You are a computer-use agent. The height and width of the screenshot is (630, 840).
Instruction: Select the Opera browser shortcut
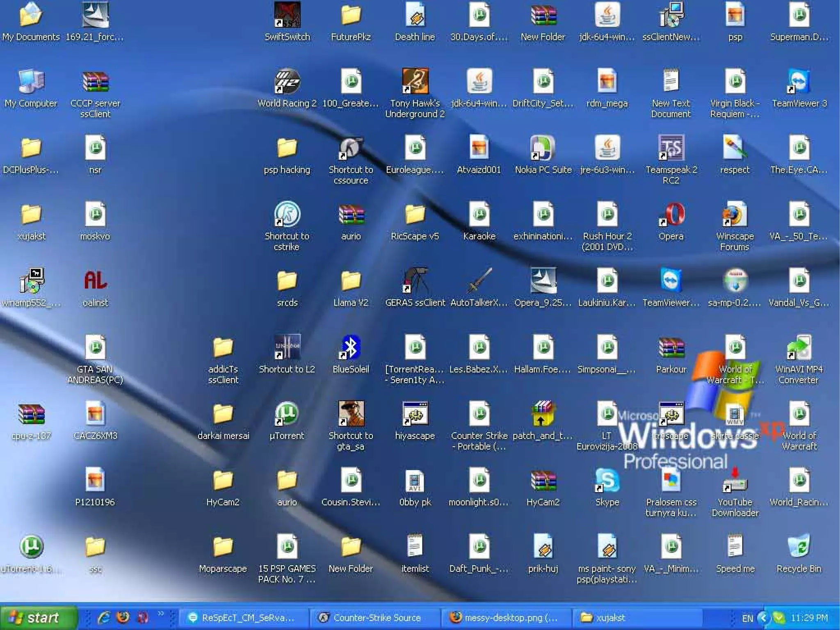pyautogui.click(x=671, y=215)
